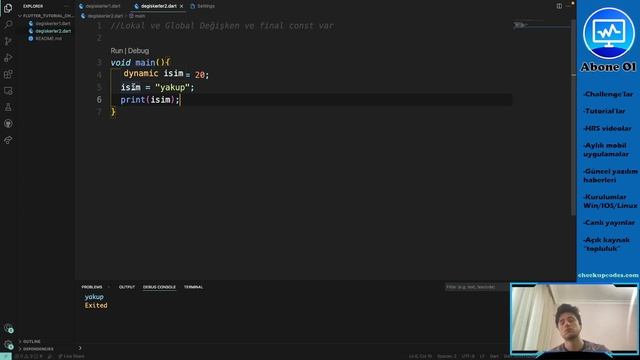Focus the debug console filter field

tap(476, 287)
